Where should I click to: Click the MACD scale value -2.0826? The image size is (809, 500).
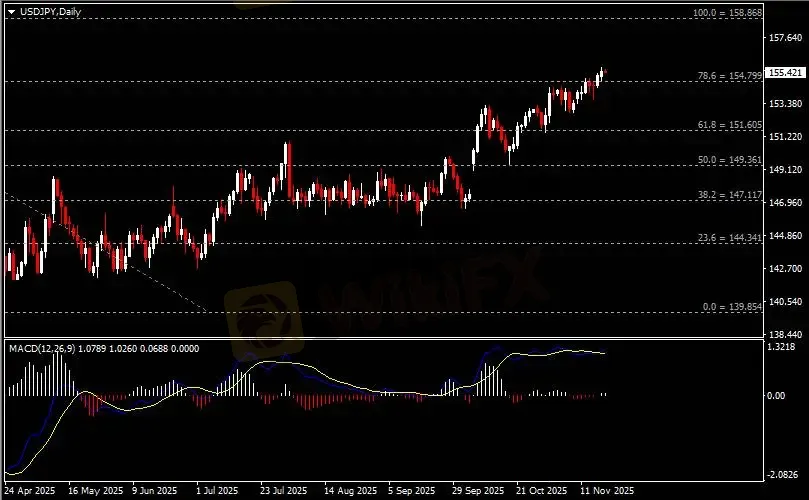click(x=782, y=475)
